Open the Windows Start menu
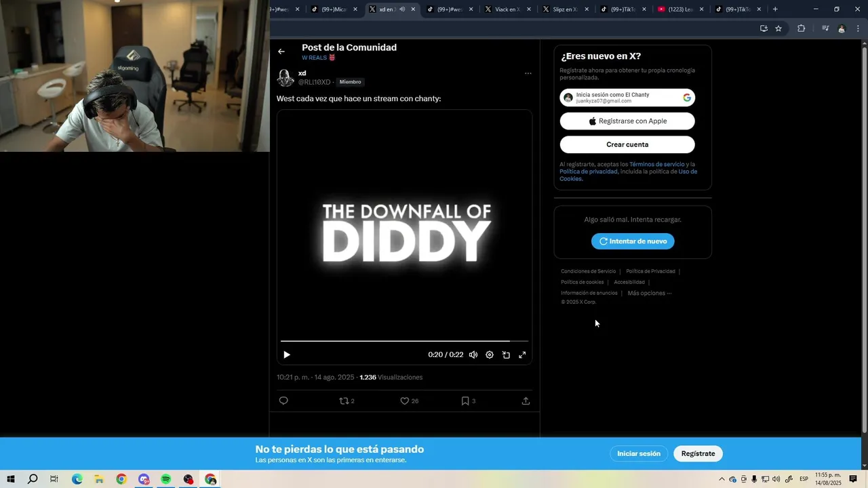This screenshot has height=488, width=868. [11, 479]
